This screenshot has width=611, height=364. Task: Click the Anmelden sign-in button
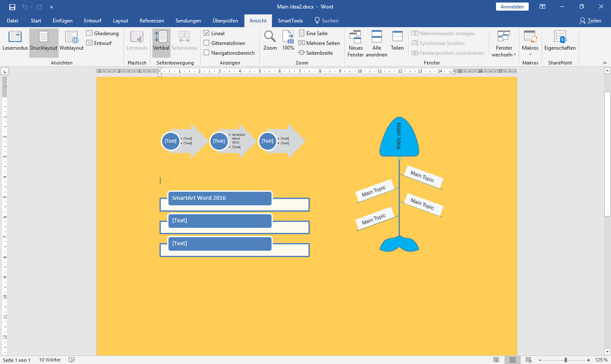coord(512,7)
